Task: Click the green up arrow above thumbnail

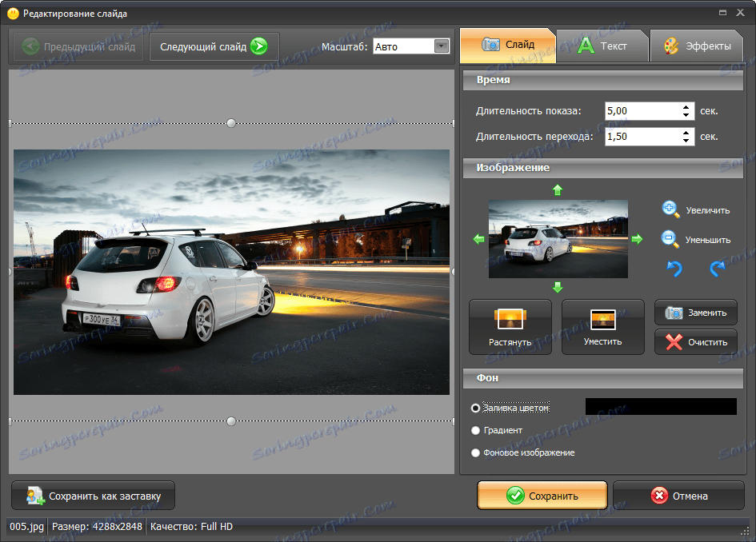Action: 558,189
